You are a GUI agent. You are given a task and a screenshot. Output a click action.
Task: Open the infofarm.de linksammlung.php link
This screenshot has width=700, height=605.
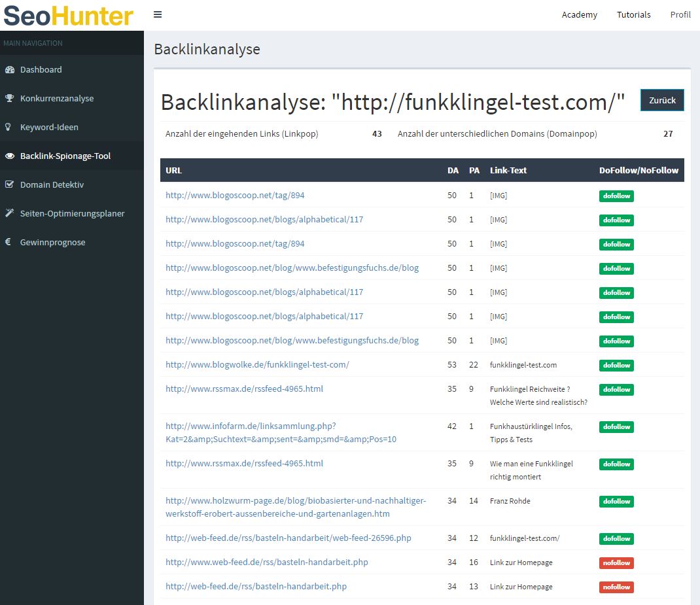(281, 432)
